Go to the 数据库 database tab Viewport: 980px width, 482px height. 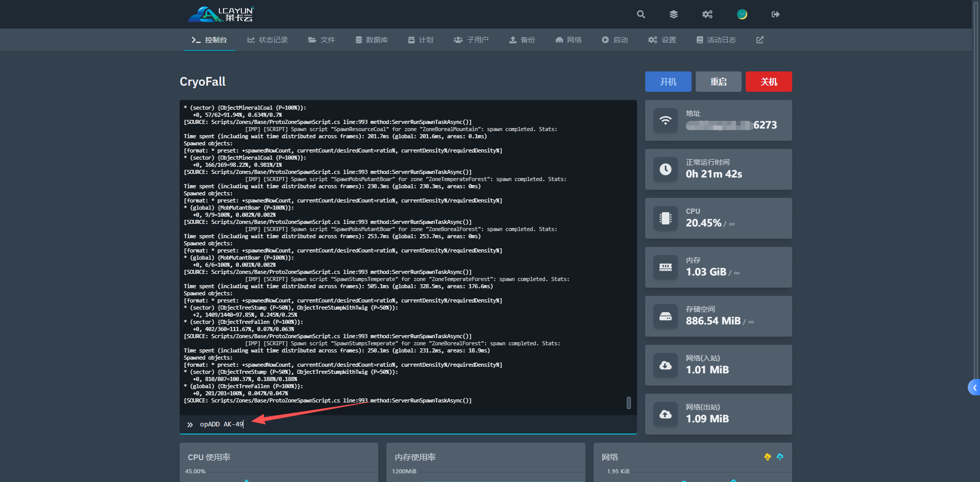[372, 40]
